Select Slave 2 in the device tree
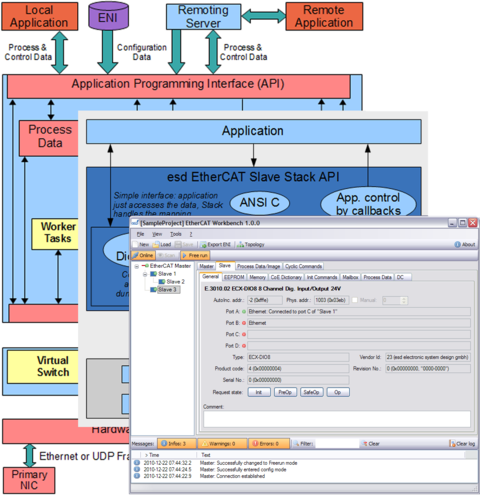The width and height of the screenshot is (480, 495). 176,282
